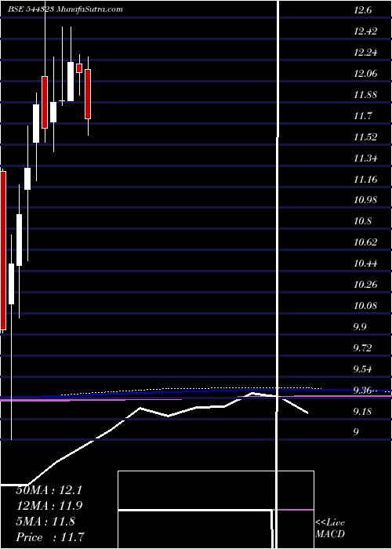Click the 12.42 price axis label

coord(365,31)
